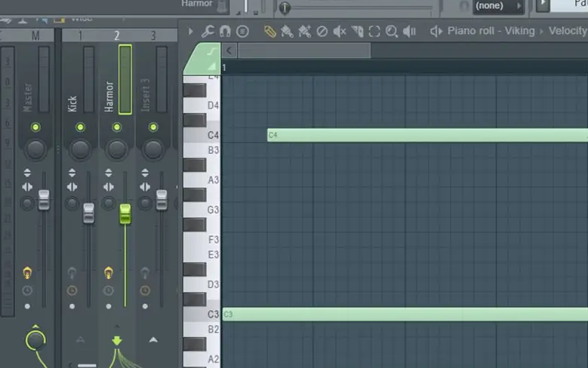Mute the Kick mixer track

pos(80,127)
